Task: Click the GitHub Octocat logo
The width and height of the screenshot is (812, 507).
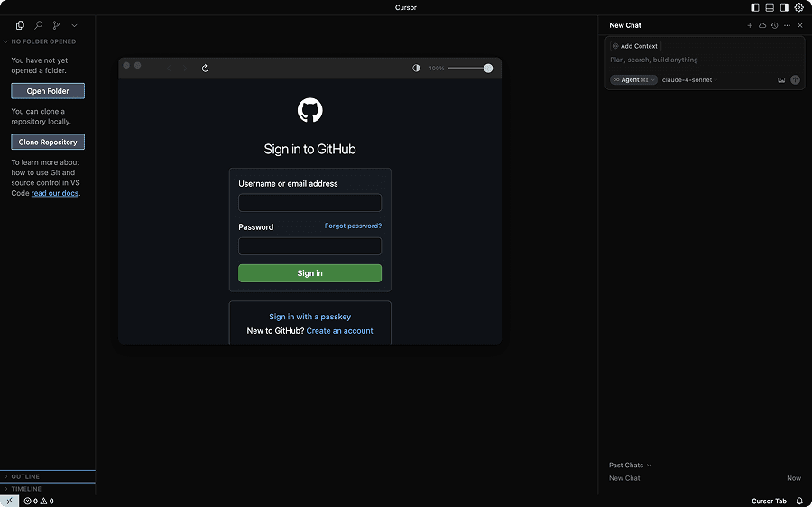Action: [x=309, y=110]
